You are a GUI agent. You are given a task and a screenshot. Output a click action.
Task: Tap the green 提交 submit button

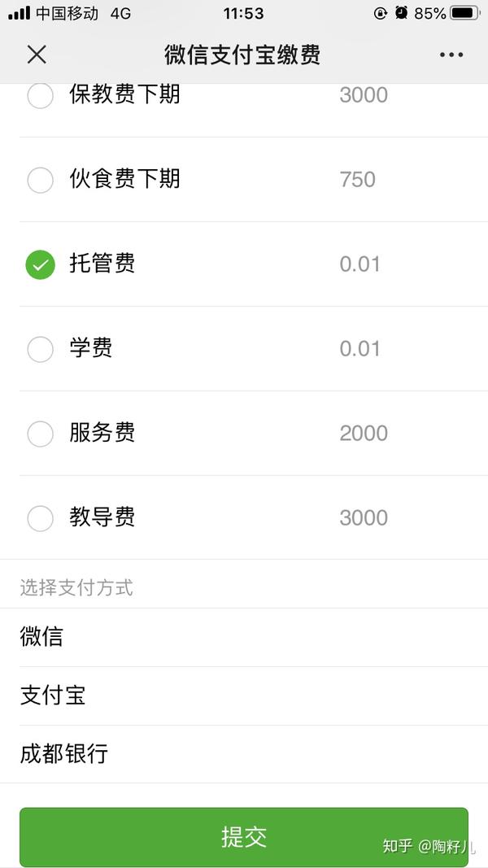(244, 838)
